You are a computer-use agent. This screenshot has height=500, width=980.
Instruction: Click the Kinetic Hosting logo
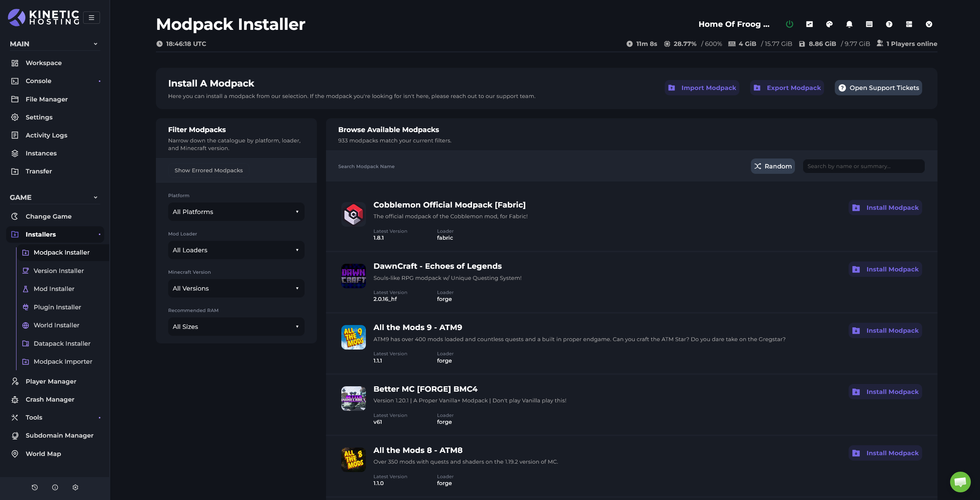click(43, 17)
